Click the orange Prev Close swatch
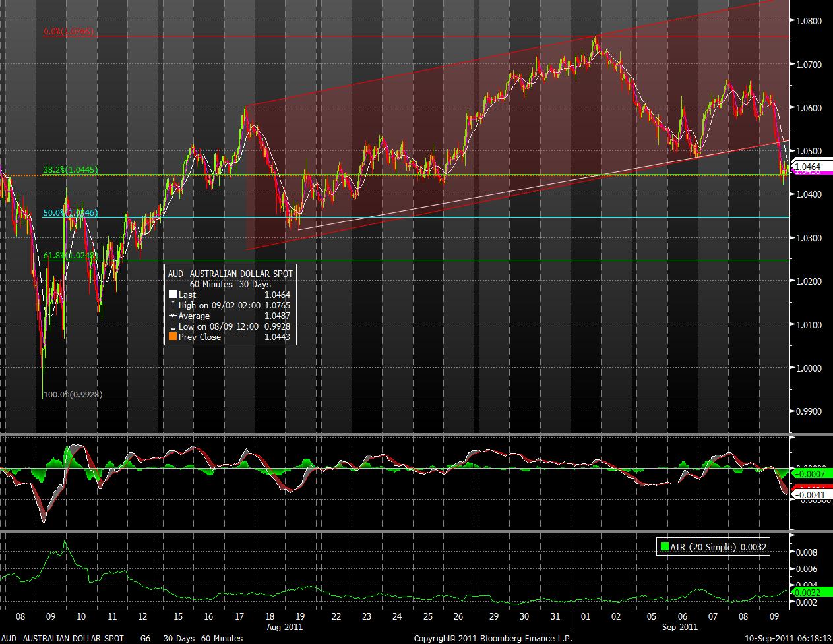Image resolution: width=833 pixels, height=644 pixels. (173, 337)
